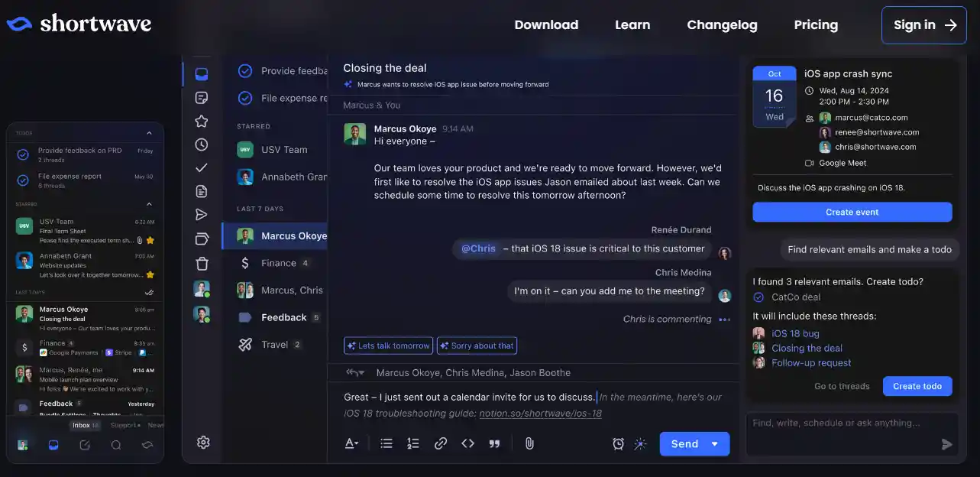Image resolution: width=980 pixels, height=477 pixels.
Task: Open Sent via the paper plane sidebar icon
Action: [x=202, y=215]
